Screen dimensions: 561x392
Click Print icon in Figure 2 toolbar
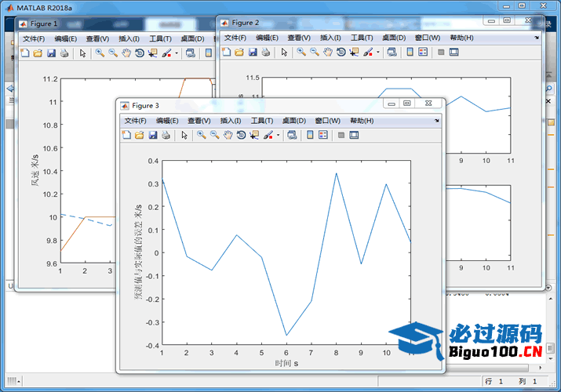[x=265, y=53]
